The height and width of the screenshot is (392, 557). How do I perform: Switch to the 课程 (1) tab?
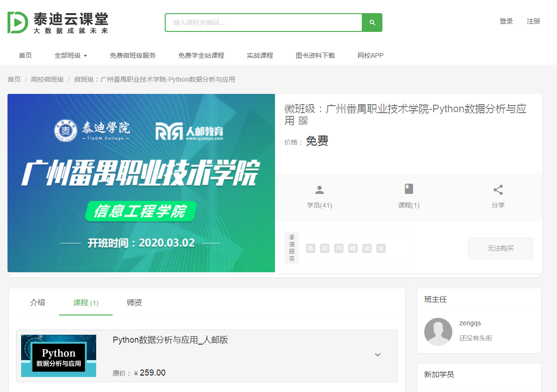(x=85, y=302)
